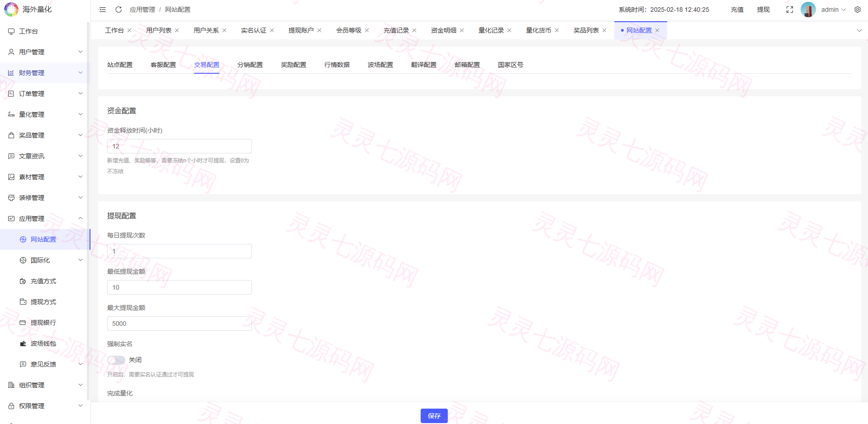The image size is (868, 424).
Task: Click the 权限管理 lock icon
Action: click(x=11, y=406)
